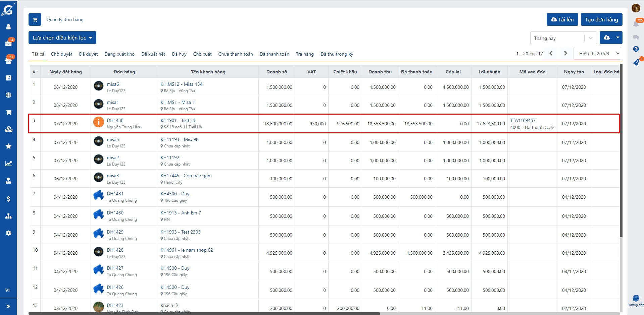Open the dollar sign finance menu
The image size is (644, 315).
coord(8,199)
